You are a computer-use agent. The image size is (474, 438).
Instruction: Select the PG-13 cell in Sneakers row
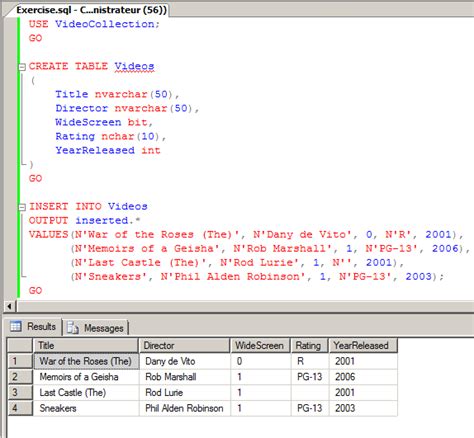point(310,408)
